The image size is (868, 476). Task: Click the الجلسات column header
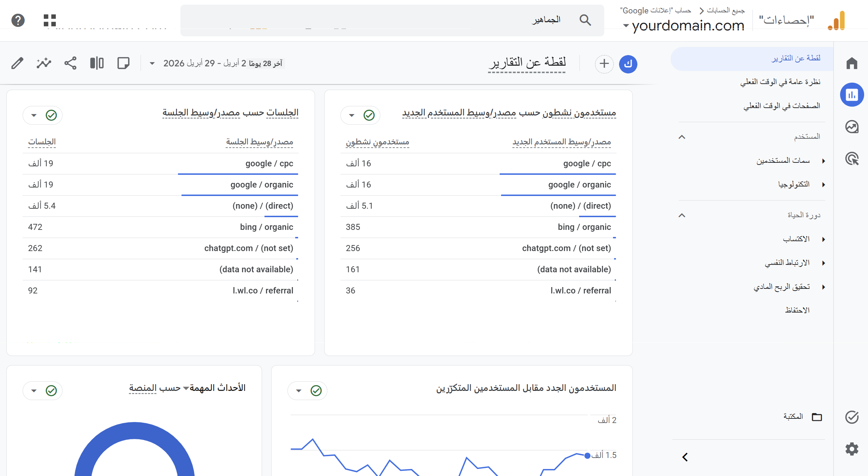(x=42, y=142)
